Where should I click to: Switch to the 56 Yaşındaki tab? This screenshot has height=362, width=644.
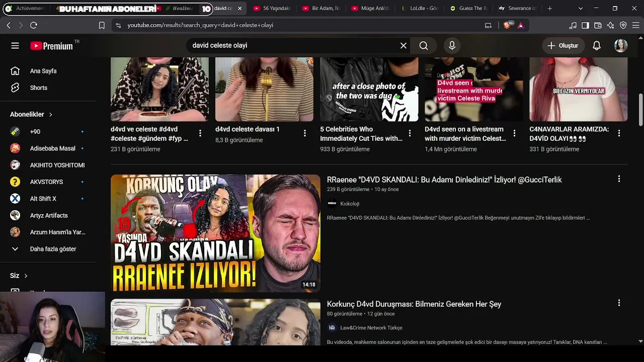pos(273,9)
